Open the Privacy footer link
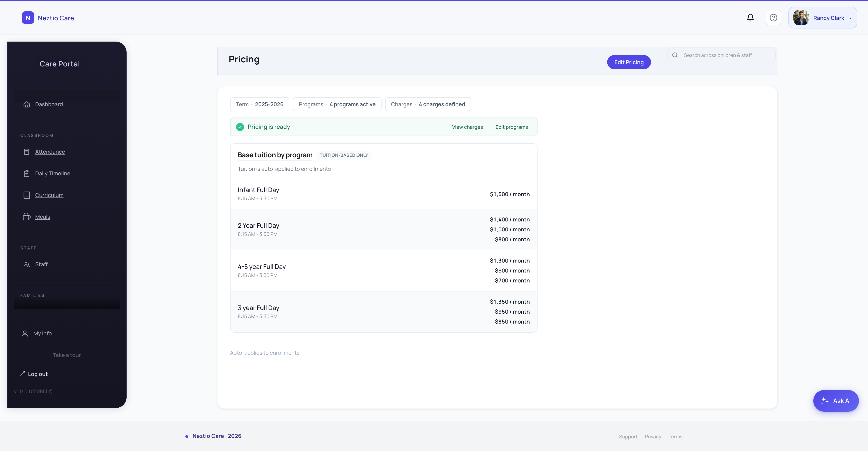The height and width of the screenshot is (451, 868). click(x=653, y=437)
